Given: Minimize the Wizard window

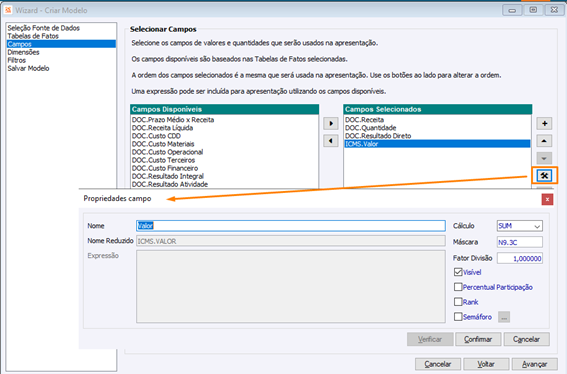Looking at the screenshot, I should click(x=512, y=10).
